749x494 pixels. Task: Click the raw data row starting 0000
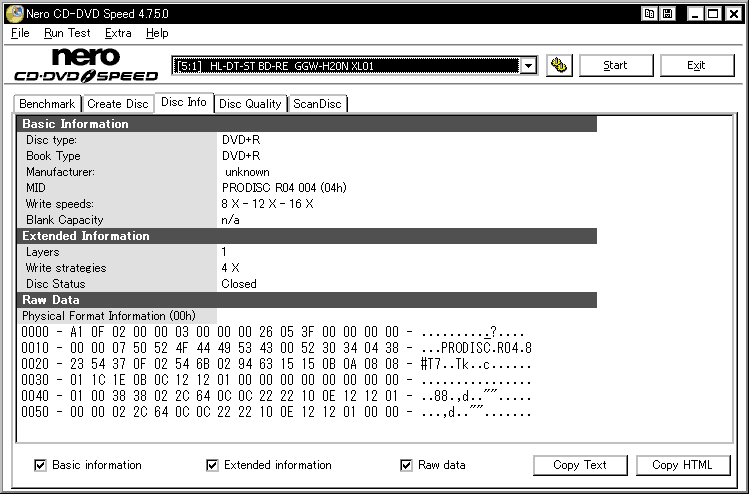click(x=273, y=332)
